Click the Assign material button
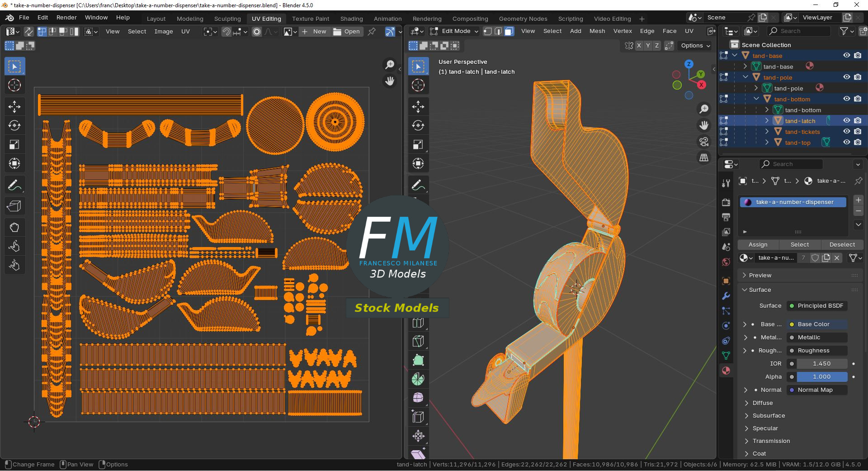868x471 pixels. click(758, 244)
